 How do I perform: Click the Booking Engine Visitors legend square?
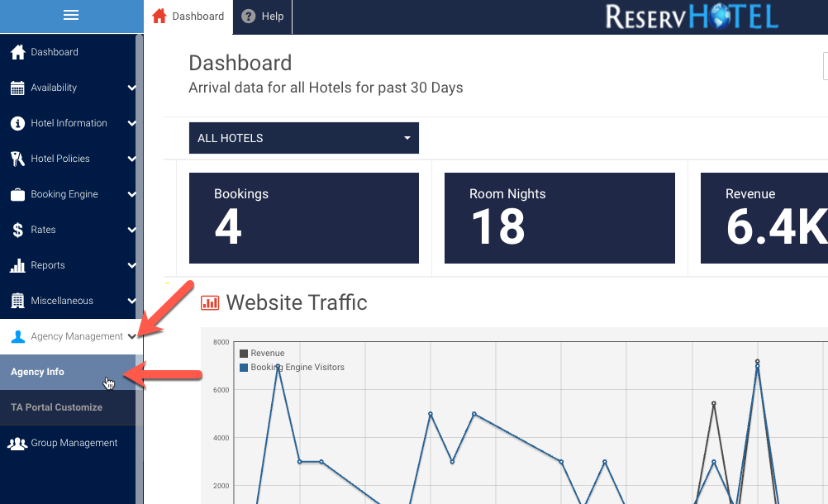pyautogui.click(x=244, y=368)
